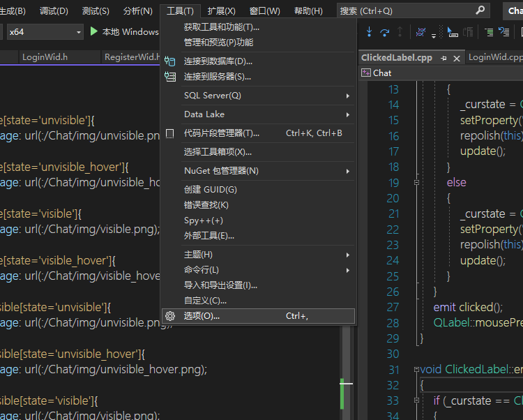
Task: Select 自定义(C)... menu entry
Action: [258, 301]
